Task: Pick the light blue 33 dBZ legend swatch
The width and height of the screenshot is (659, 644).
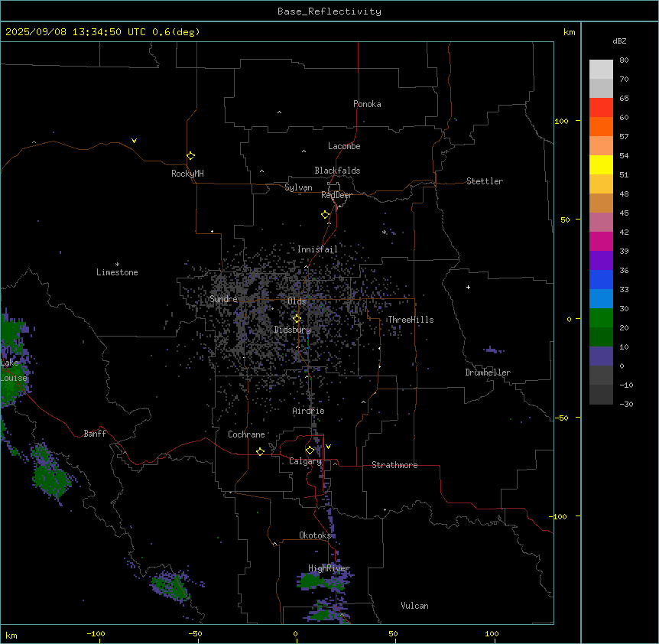Action: tap(601, 299)
